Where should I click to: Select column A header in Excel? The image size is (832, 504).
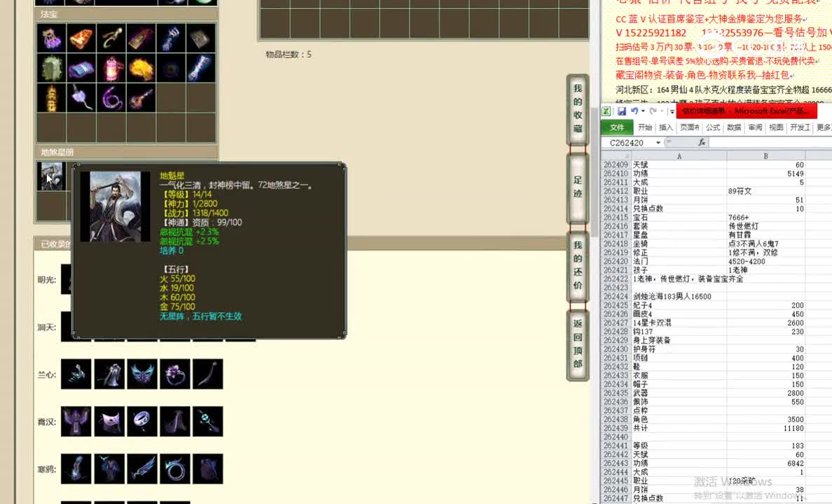pyautogui.click(x=679, y=156)
